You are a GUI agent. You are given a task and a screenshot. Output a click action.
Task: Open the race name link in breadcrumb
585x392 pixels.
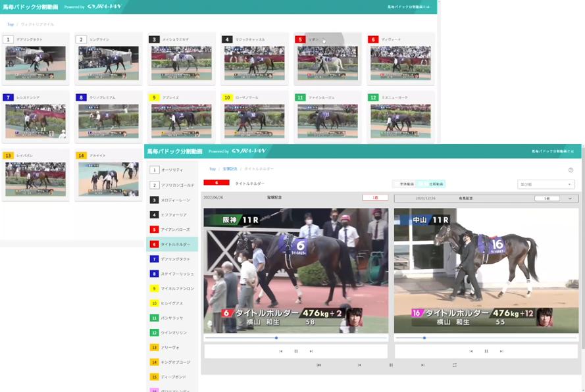coord(230,169)
